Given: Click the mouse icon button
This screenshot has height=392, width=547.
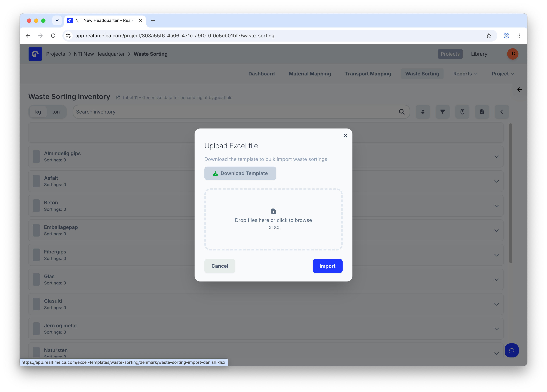Looking at the screenshot, I should [462, 112].
